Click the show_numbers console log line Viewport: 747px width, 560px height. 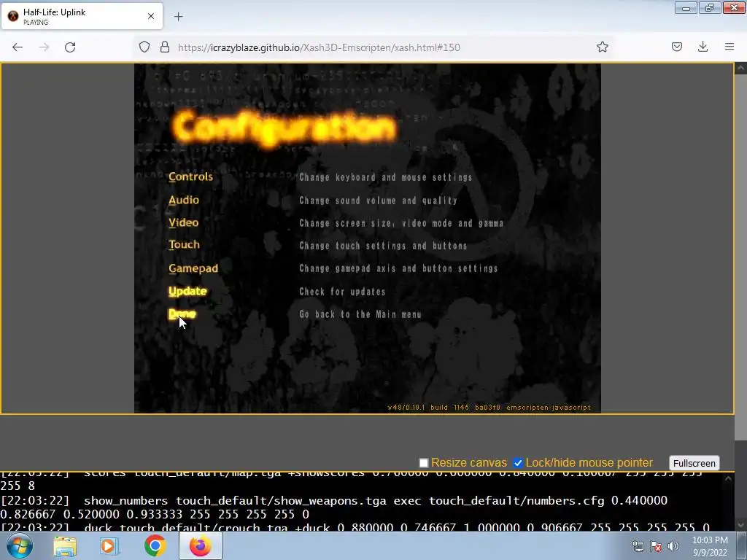[333, 507]
